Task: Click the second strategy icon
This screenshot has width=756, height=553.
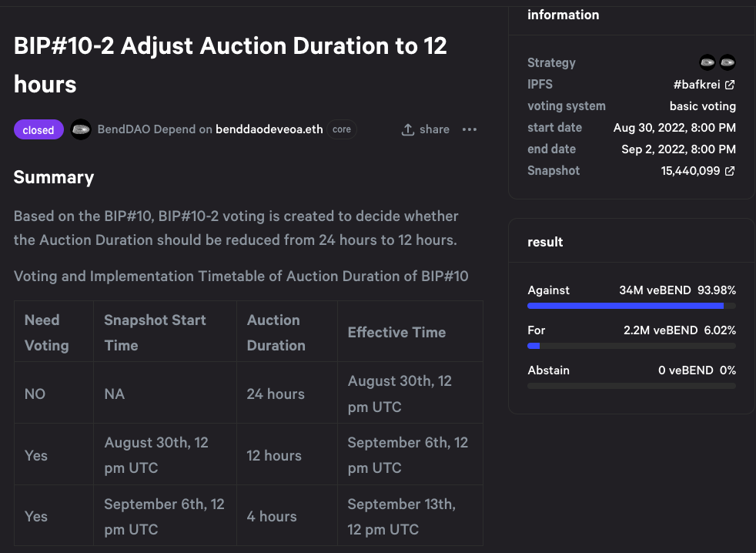Action: 728,62
